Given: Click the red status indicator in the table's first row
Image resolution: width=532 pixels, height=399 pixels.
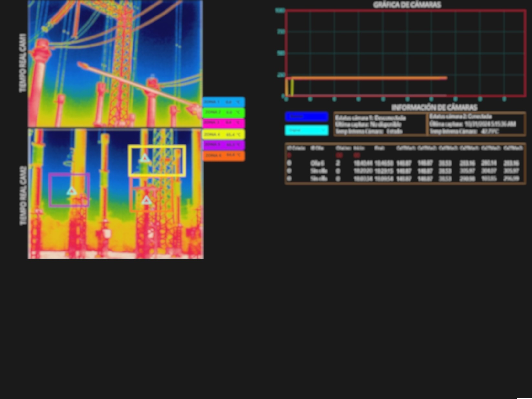Looking at the screenshot, I should [x=289, y=155].
